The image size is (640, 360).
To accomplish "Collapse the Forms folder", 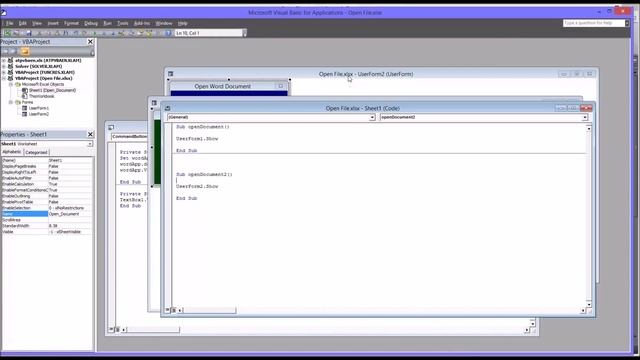I will (x=11, y=102).
